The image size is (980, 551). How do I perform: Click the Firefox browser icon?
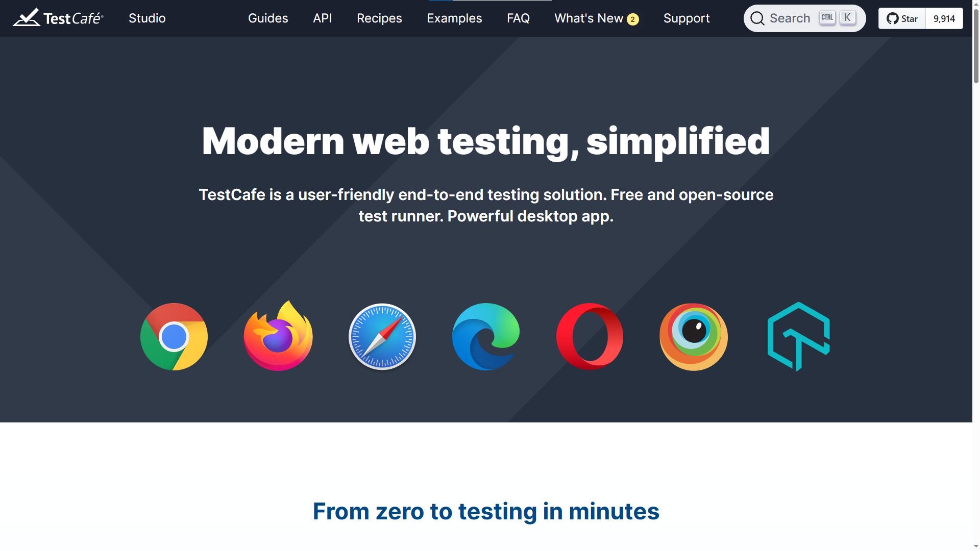tap(278, 337)
